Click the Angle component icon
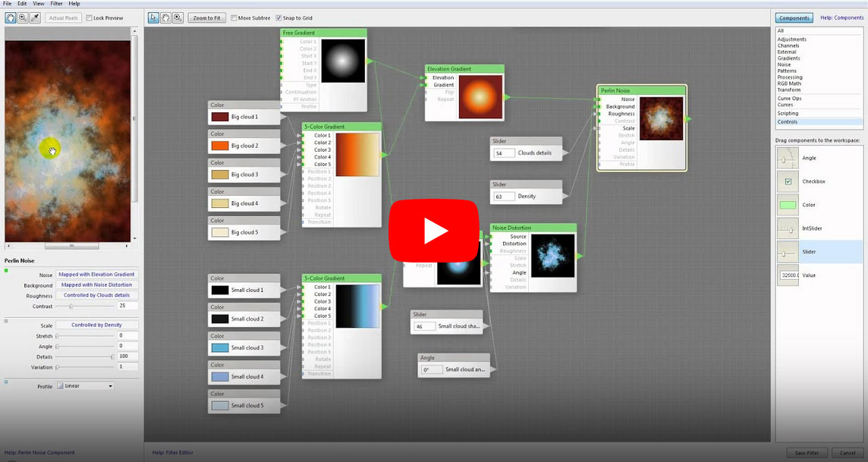 788,158
